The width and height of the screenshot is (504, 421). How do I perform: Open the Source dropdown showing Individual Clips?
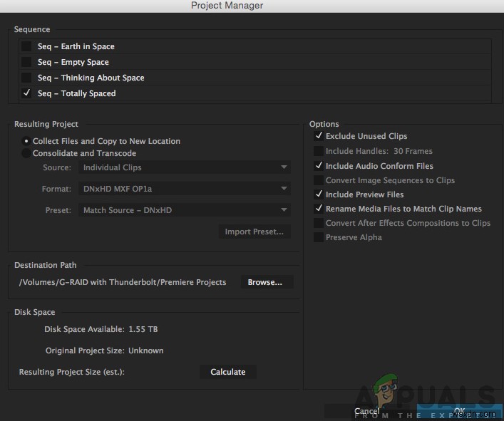(185, 167)
